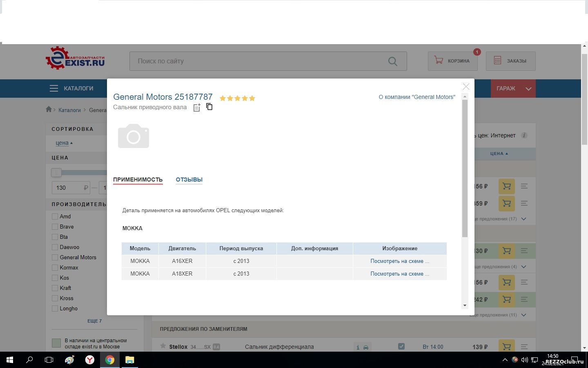Click the exist.ru logo
The height and width of the screenshot is (368, 588).
pos(75,58)
